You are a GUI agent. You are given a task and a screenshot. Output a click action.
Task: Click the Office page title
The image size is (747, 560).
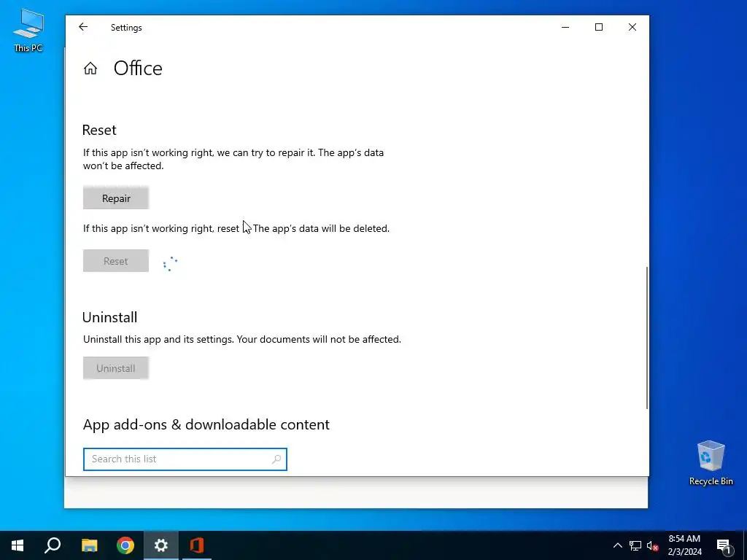138,69
